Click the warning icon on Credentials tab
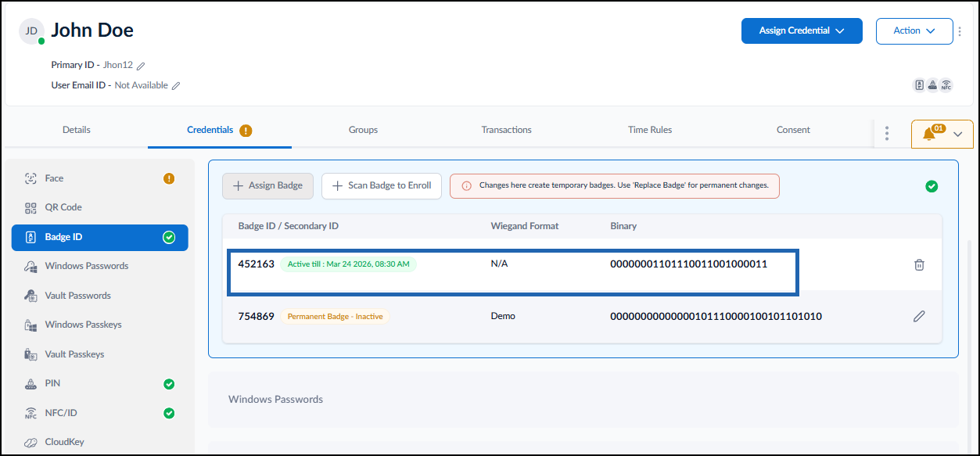 246,131
